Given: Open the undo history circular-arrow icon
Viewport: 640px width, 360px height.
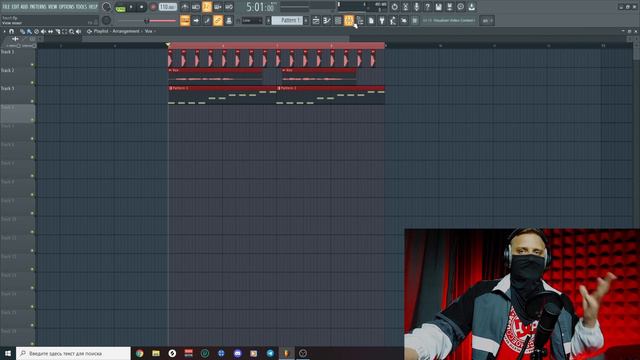Looking at the screenshot, I should tap(394, 7).
